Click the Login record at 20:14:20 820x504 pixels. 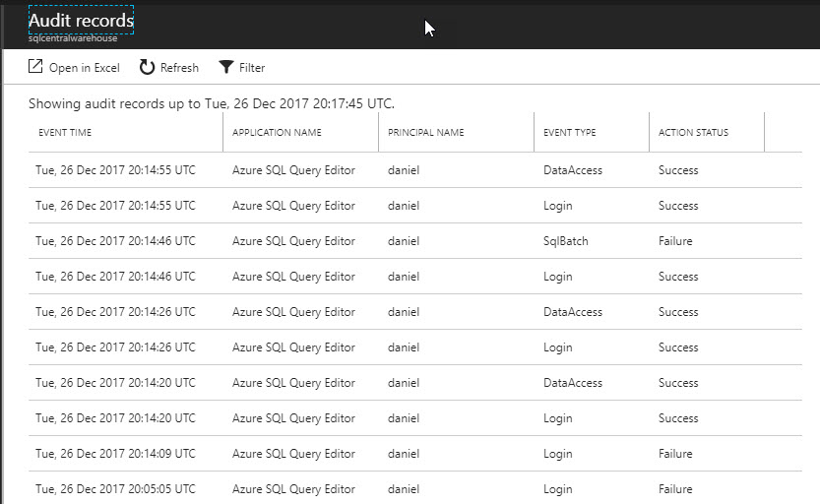click(x=414, y=418)
